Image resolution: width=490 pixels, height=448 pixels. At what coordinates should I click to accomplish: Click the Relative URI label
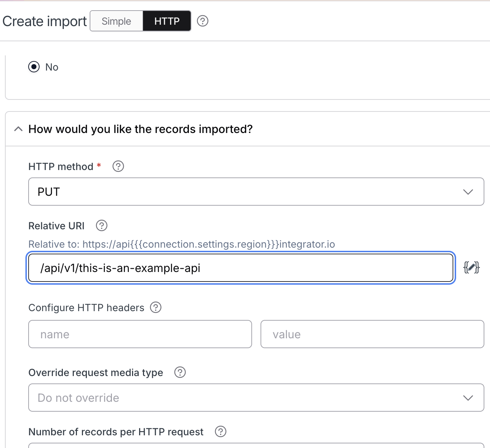coord(56,226)
